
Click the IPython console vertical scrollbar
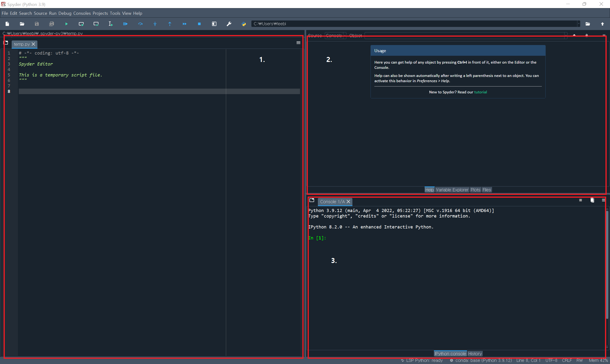coord(607,265)
